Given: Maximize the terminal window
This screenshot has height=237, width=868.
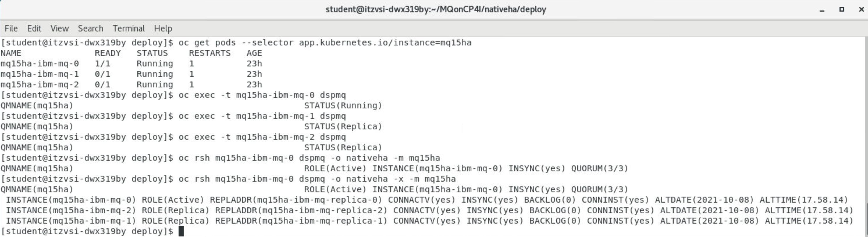Looking at the screenshot, I should [x=841, y=9].
